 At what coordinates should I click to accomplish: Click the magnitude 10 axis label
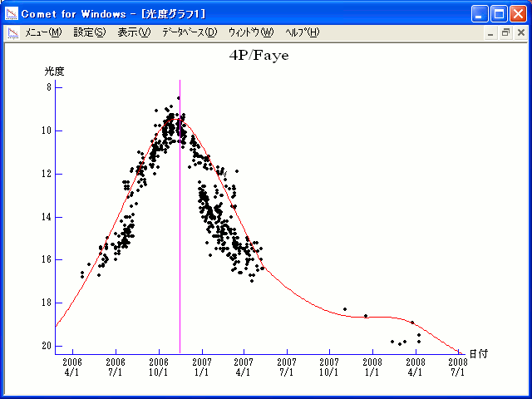(47, 131)
